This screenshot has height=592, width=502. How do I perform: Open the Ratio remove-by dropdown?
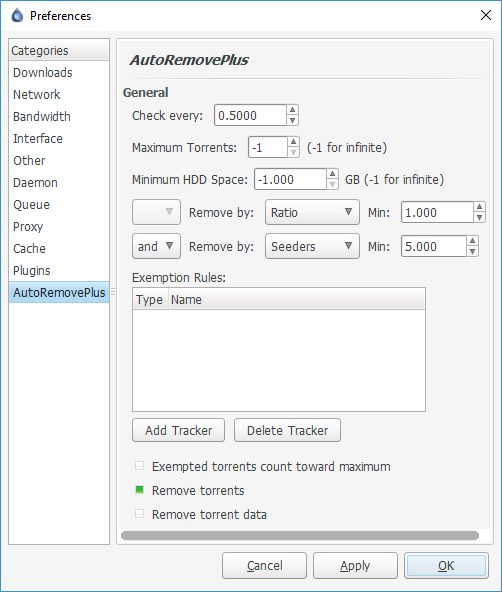312,212
